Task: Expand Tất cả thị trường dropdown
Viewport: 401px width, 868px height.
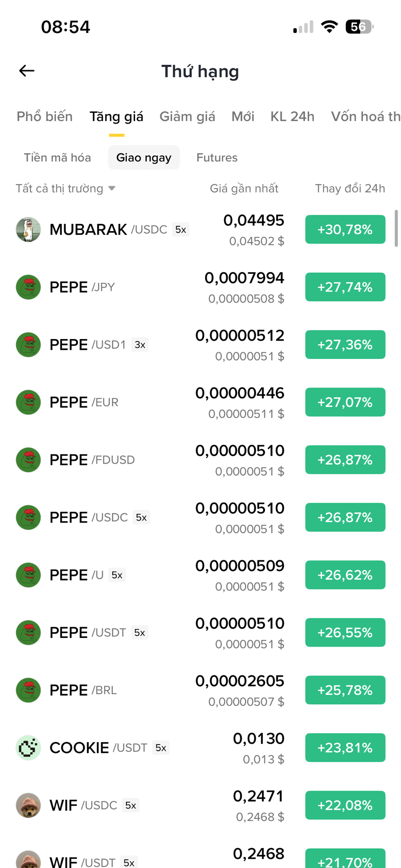Action: [x=65, y=188]
